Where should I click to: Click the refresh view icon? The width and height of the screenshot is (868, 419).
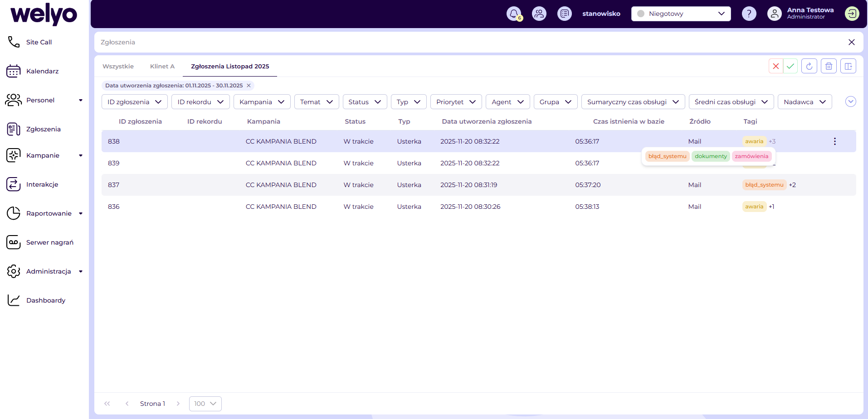tap(809, 66)
